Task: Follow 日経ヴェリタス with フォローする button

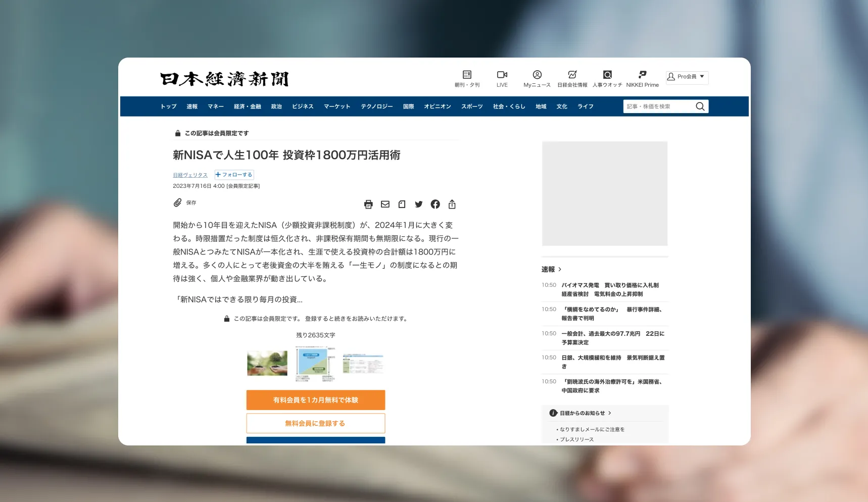Action: tap(234, 174)
